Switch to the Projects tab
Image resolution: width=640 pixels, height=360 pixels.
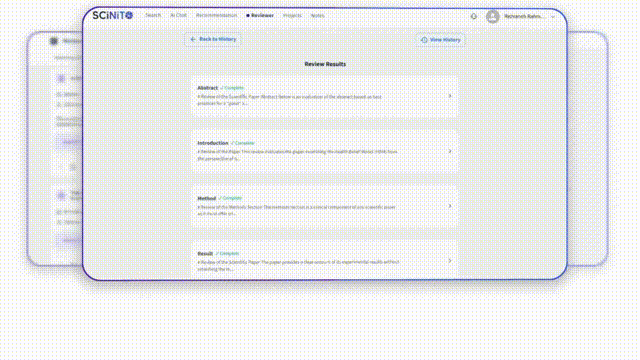292,16
